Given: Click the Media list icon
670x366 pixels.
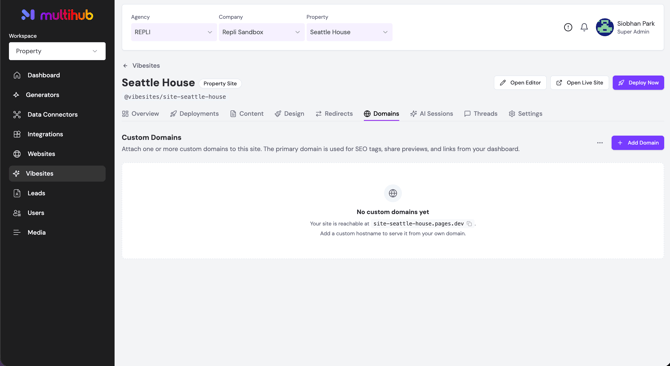Looking at the screenshot, I should click(x=17, y=232).
